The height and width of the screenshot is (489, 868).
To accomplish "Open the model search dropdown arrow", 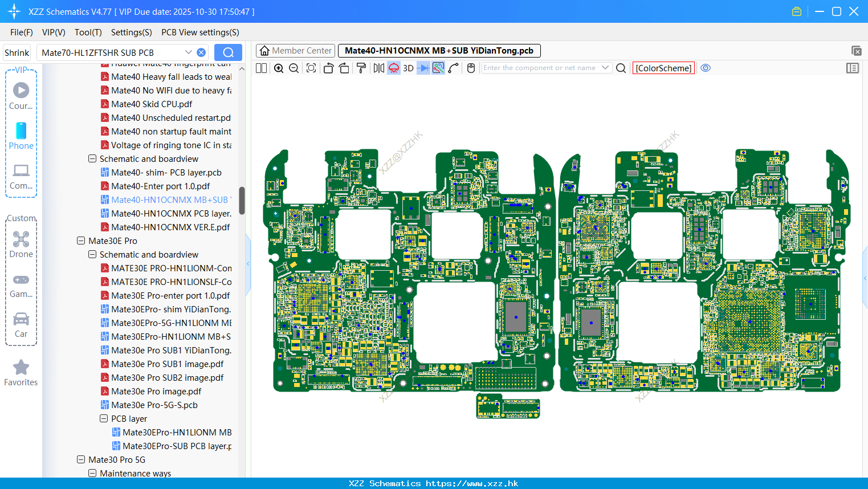I will pyautogui.click(x=189, y=52).
